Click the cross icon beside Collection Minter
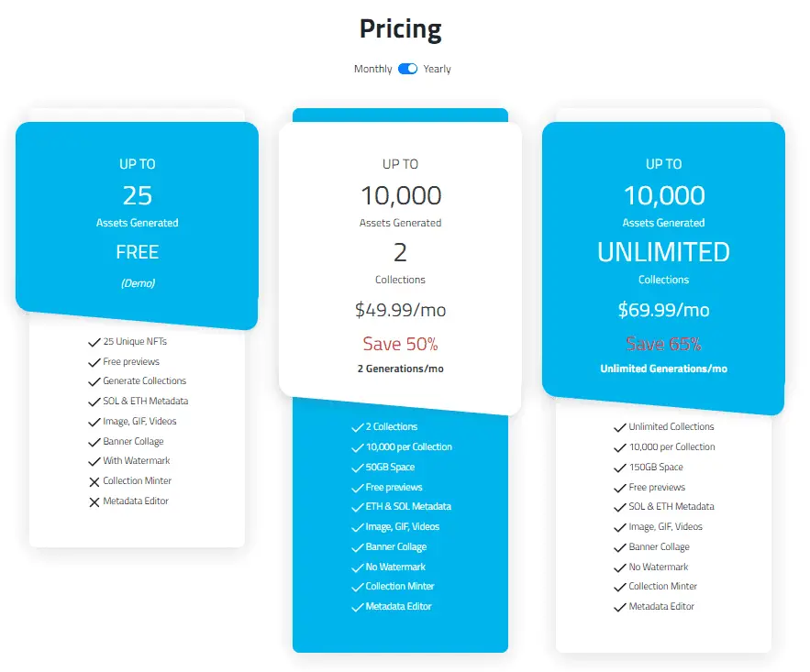Image resolution: width=810 pixels, height=672 pixels. [x=94, y=481]
